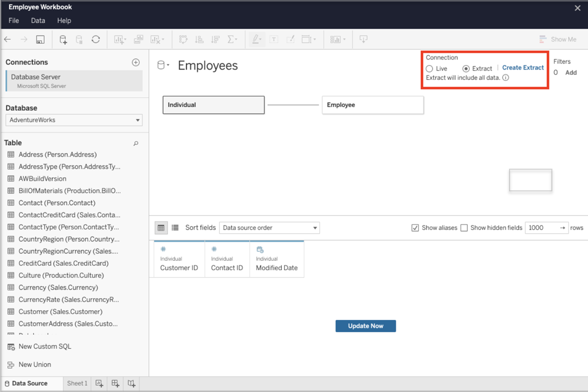
Task: Add a new connection with the plus icon
Action: [135, 62]
